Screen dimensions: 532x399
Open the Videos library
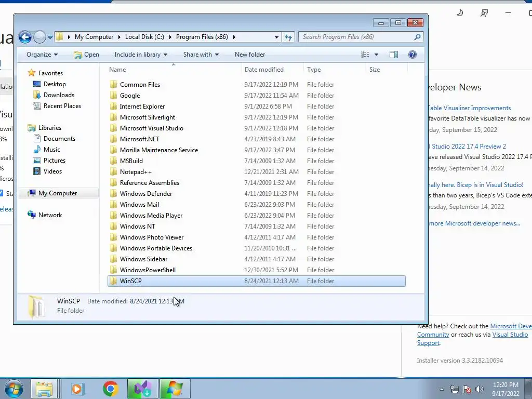pyautogui.click(x=52, y=171)
